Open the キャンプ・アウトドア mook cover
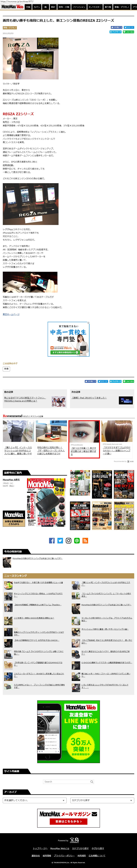The image size is (137, 868). (x=124, y=516)
